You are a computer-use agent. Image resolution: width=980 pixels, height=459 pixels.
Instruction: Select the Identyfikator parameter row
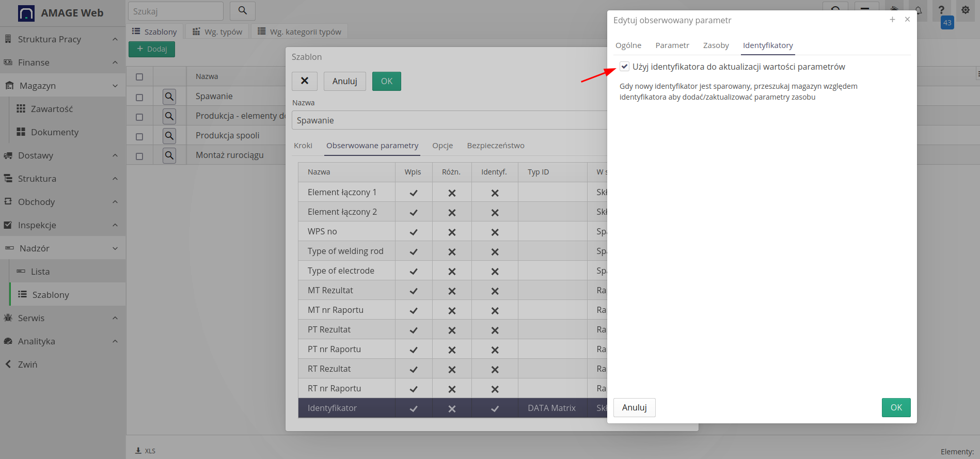332,408
